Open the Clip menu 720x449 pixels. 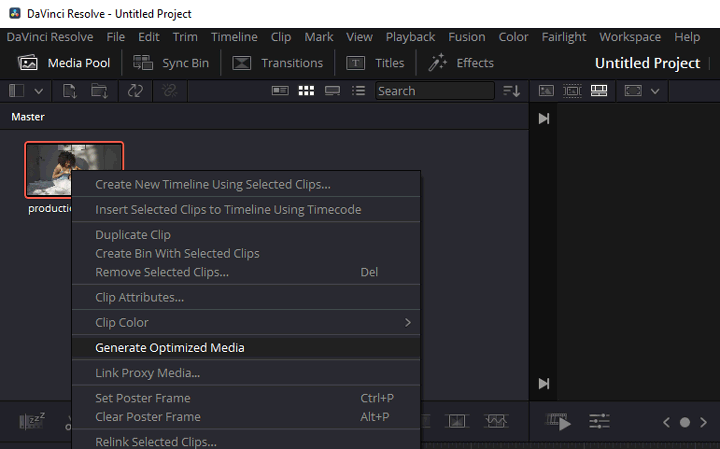coord(281,37)
